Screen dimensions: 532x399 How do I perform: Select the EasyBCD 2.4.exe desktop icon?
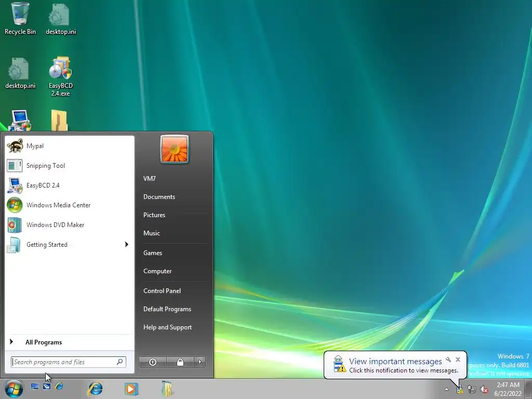pyautogui.click(x=61, y=76)
